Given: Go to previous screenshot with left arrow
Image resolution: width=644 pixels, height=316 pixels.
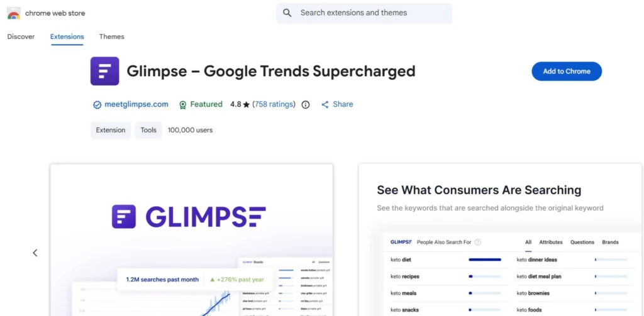Looking at the screenshot, I should (35, 253).
